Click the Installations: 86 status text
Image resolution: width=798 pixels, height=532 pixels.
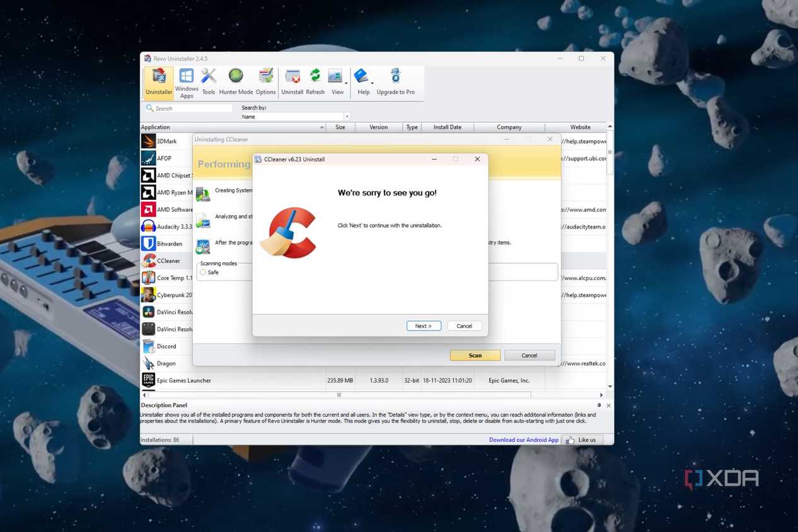point(159,440)
